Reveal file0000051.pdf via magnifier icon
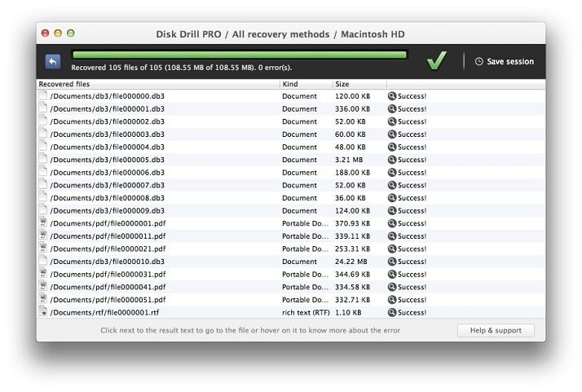This screenshot has height=392, width=582. (x=392, y=300)
